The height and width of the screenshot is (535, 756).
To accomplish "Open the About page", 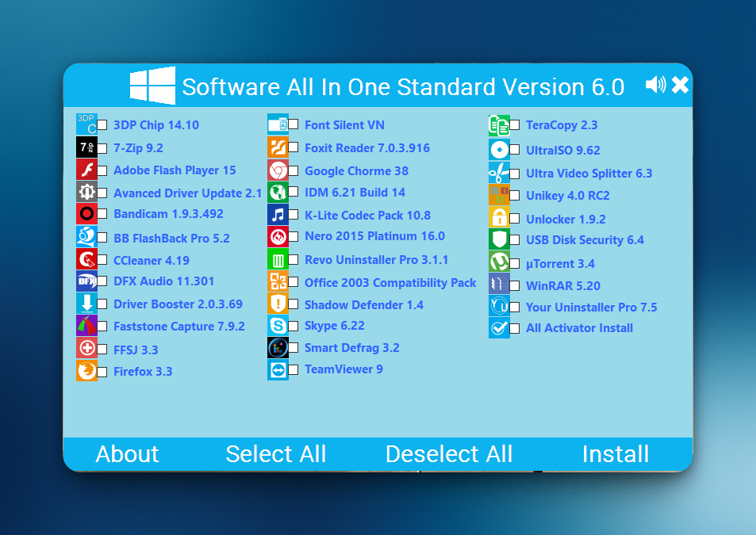I will (x=127, y=453).
